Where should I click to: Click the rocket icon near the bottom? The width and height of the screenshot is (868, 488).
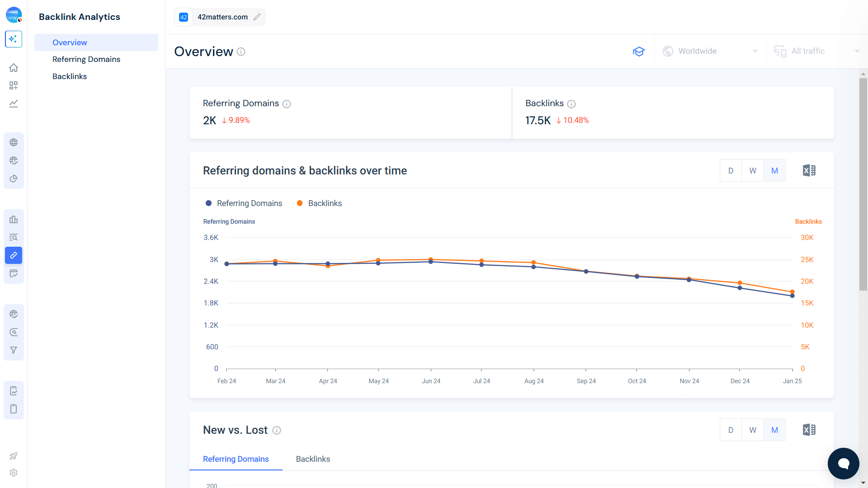14,456
